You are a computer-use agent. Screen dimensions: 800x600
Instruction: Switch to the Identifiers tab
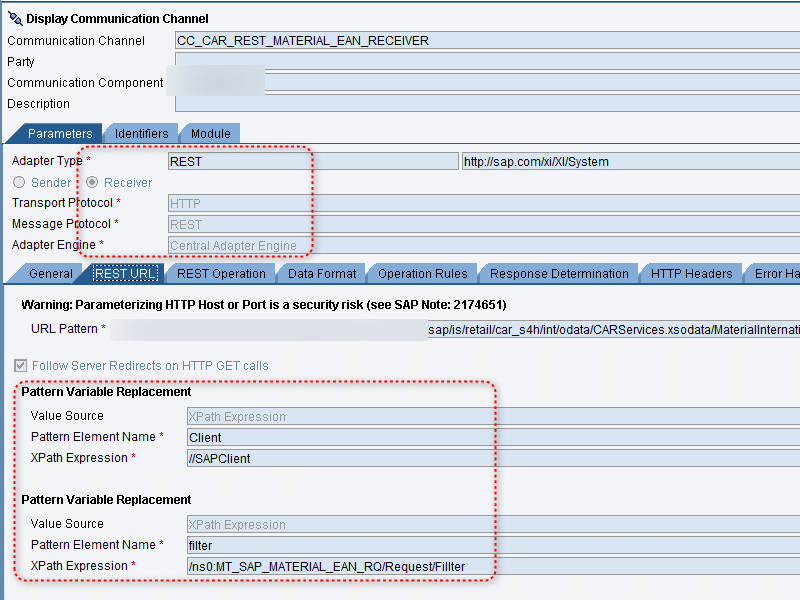coord(141,134)
